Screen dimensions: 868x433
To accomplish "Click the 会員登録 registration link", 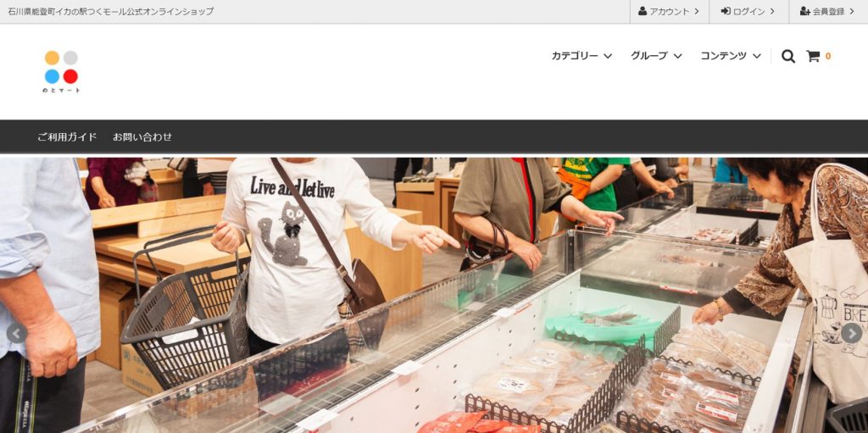I will tap(828, 11).
